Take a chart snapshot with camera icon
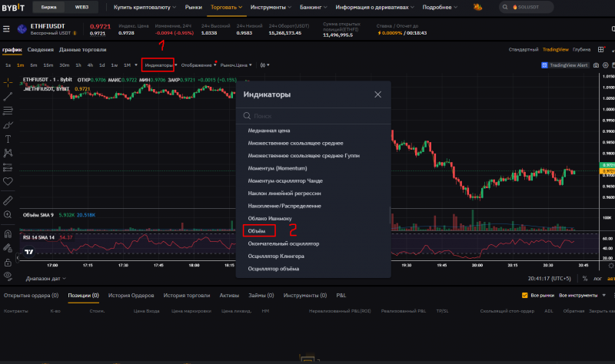This screenshot has width=615, height=364. tap(596, 65)
